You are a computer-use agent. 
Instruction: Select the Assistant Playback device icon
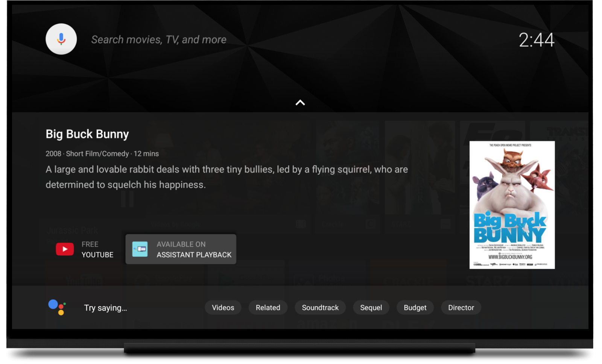139,249
